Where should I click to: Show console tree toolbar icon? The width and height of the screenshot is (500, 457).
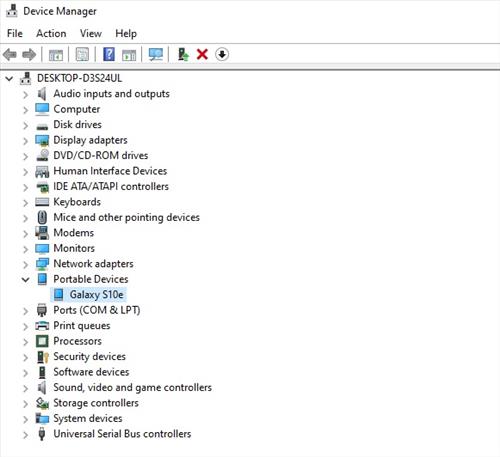coord(56,55)
